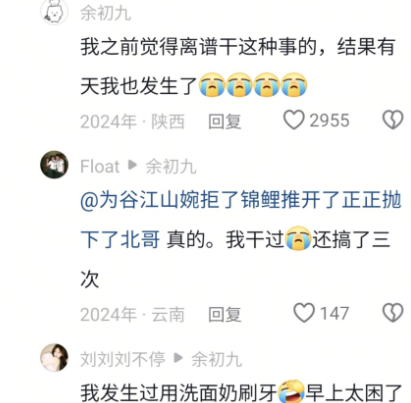Click the reply arrow next to Float
The image size is (411, 403).
[x=132, y=165]
